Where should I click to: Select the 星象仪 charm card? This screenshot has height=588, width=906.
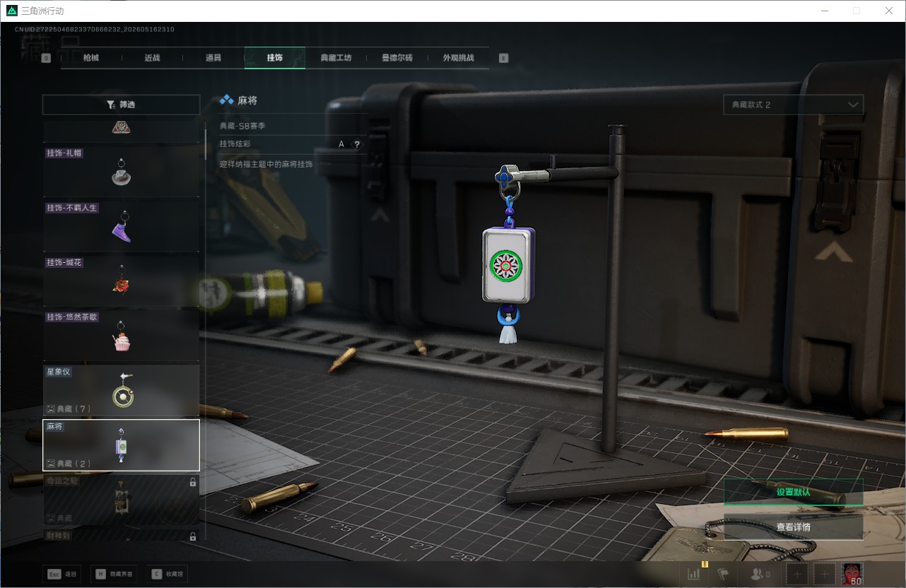(x=121, y=390)
